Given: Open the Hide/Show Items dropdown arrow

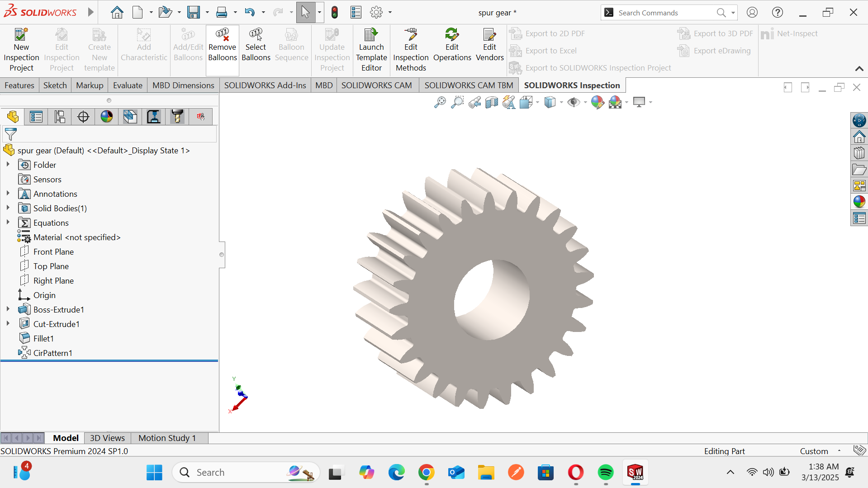Looking at the screenshot, I should pyautogui.click(x=585, y=102).
